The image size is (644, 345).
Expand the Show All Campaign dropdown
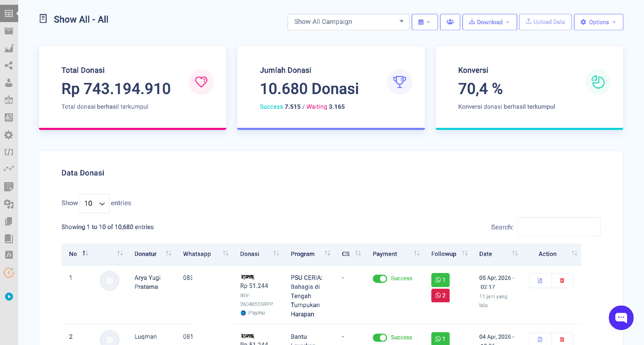pos(348,22)
